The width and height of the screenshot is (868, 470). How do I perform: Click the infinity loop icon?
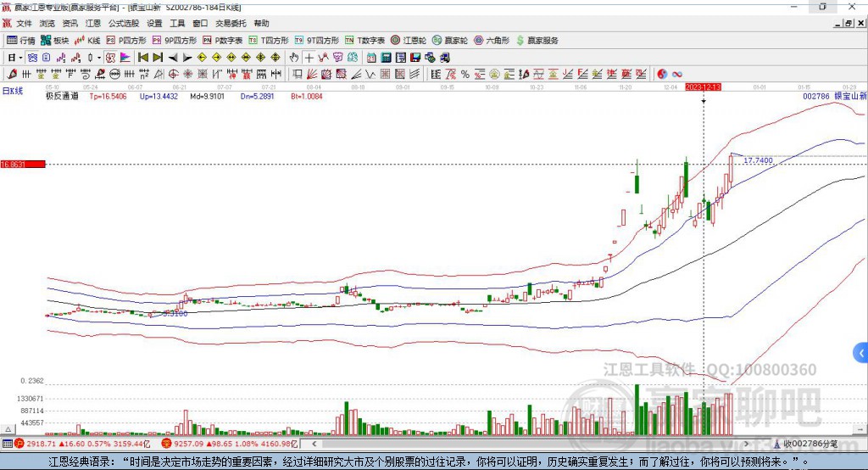click(677, 75)
